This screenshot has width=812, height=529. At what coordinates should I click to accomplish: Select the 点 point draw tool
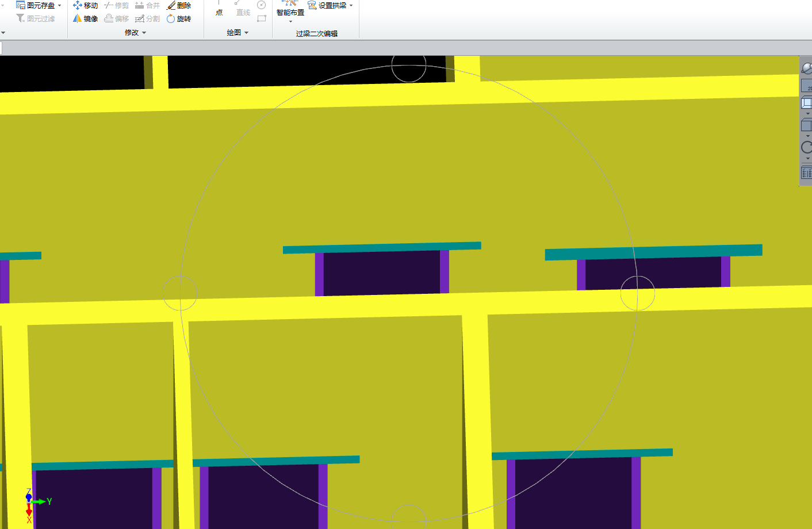tap(219, 9)
